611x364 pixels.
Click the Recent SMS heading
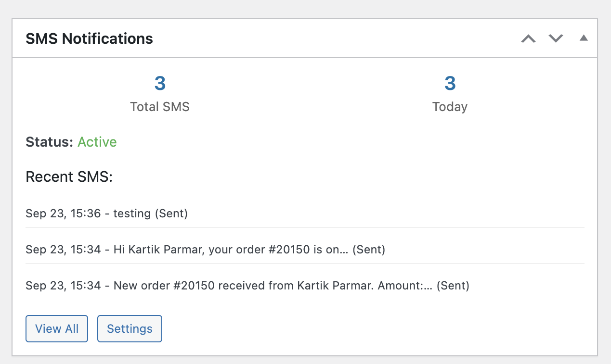(x=69, y=177)
